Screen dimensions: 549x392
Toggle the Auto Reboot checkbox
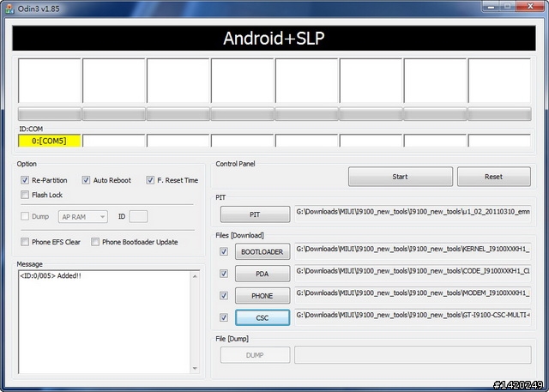86,180
